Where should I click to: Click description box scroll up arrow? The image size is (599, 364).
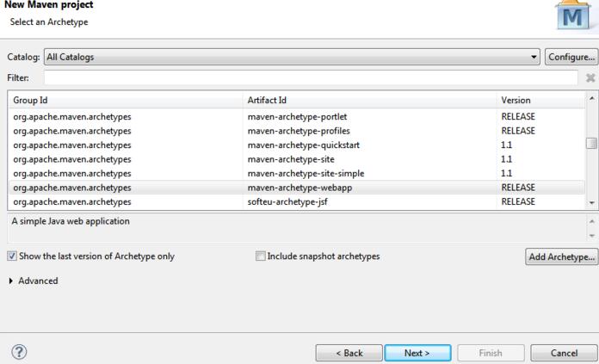point(591,221)
